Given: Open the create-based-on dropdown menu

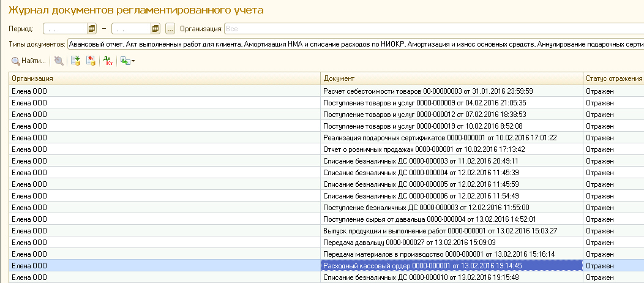Looking at the screenshot, I should (128, 61).
